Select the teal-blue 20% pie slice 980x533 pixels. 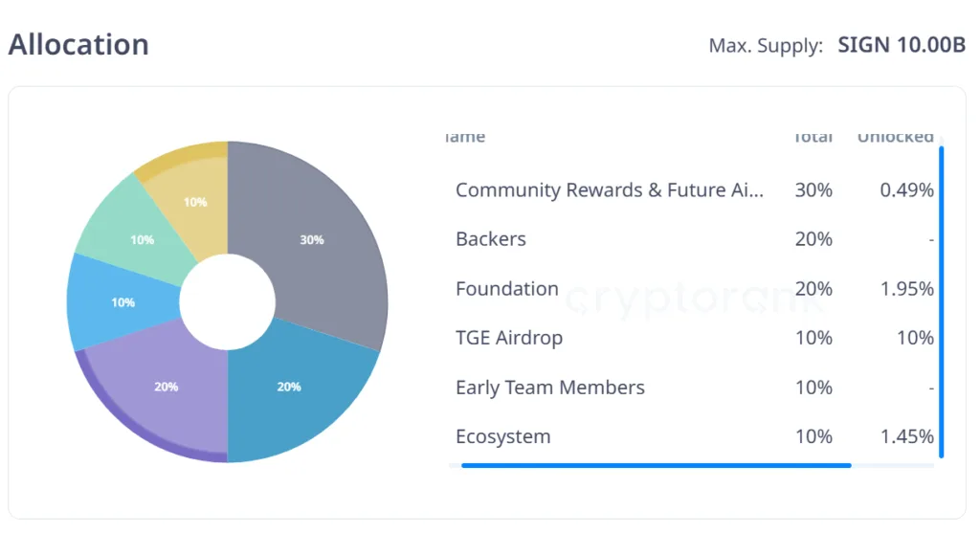click(290, 387)
